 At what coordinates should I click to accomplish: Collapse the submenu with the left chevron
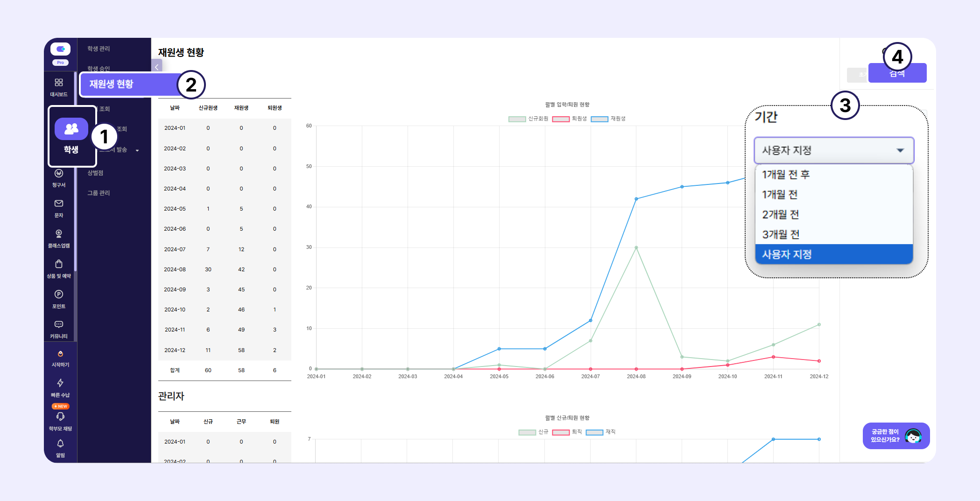(x=157, y=67)
